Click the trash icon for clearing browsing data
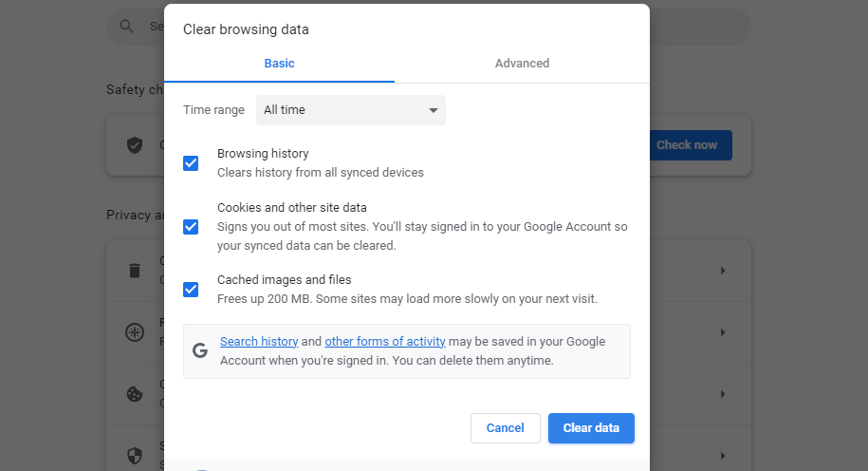868x471 pixels. point(135,271)
